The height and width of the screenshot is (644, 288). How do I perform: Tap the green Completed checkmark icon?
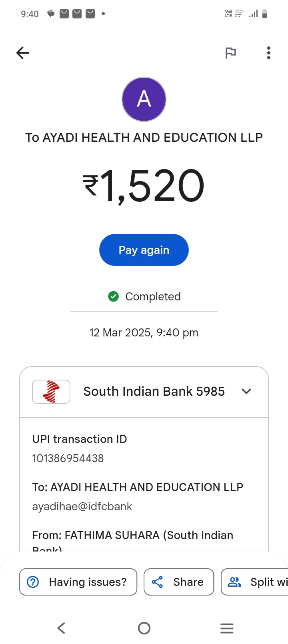(114, 296)
